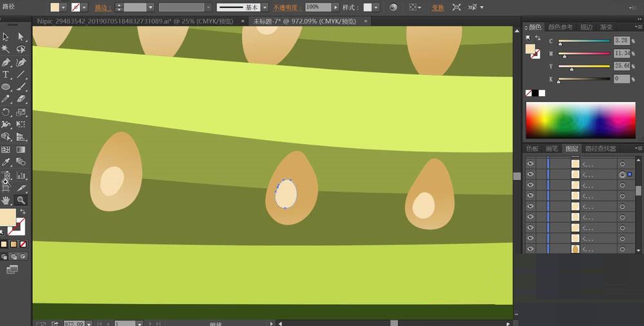This screenshot has width=644, height=326.
Task: Click the C cyan value input field
Action: tap(621, 41)
